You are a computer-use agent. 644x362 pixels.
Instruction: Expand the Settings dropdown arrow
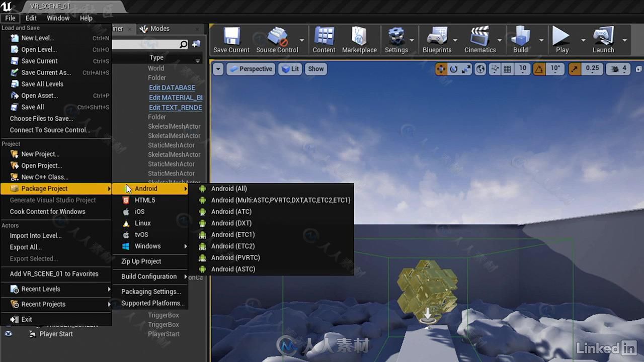412,40
